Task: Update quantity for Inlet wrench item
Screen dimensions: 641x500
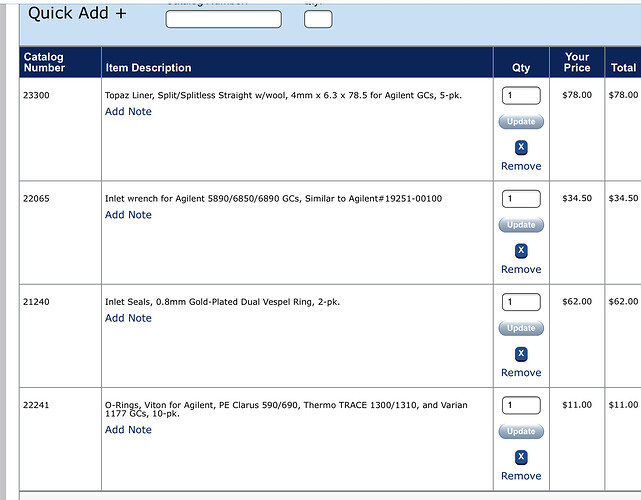Action: click(x=521, y=225)
